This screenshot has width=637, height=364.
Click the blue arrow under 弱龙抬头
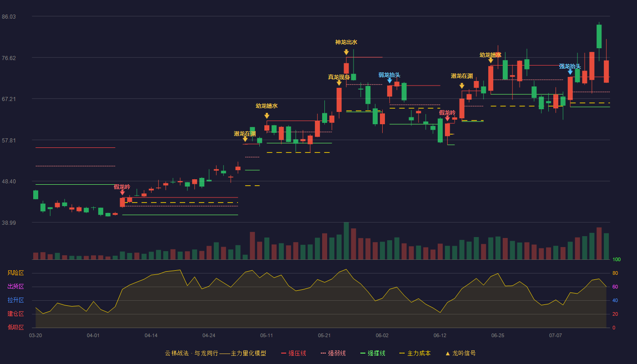tap(389, 81)
